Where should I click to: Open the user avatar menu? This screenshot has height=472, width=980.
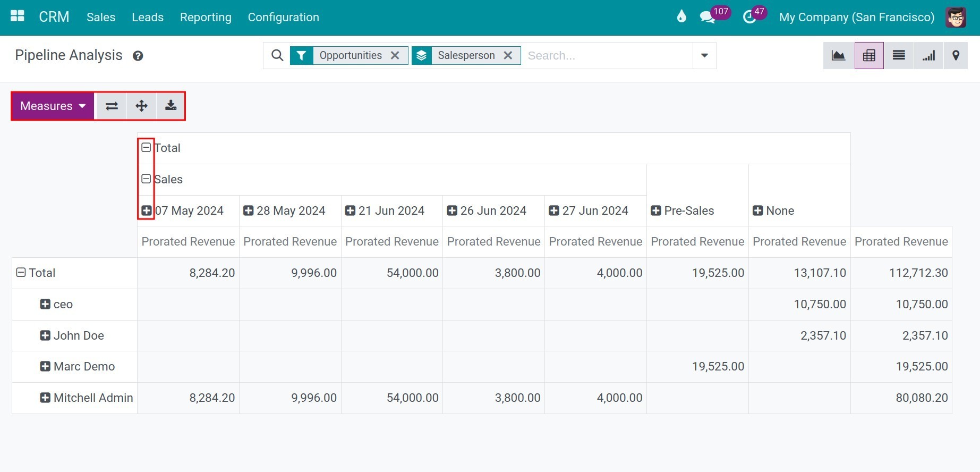[956, 17]
